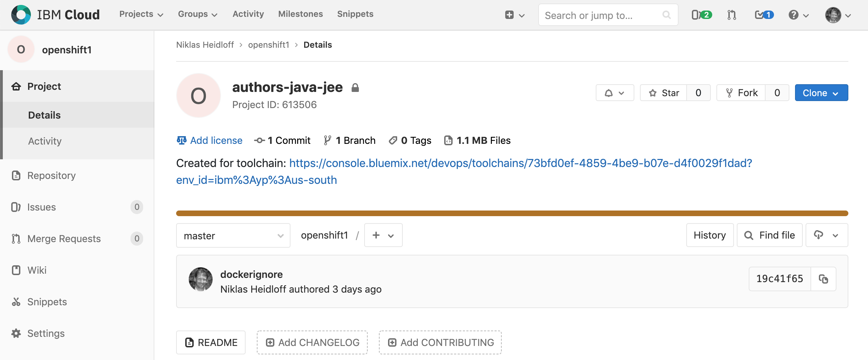
Task: Click the new merge request icon in header
Action: (x=732, y=15)
